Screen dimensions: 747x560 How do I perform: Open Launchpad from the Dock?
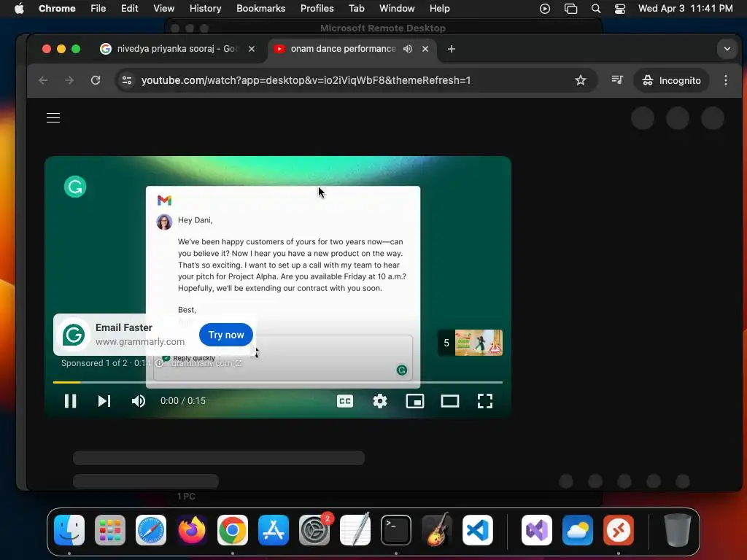coord(110,530)
